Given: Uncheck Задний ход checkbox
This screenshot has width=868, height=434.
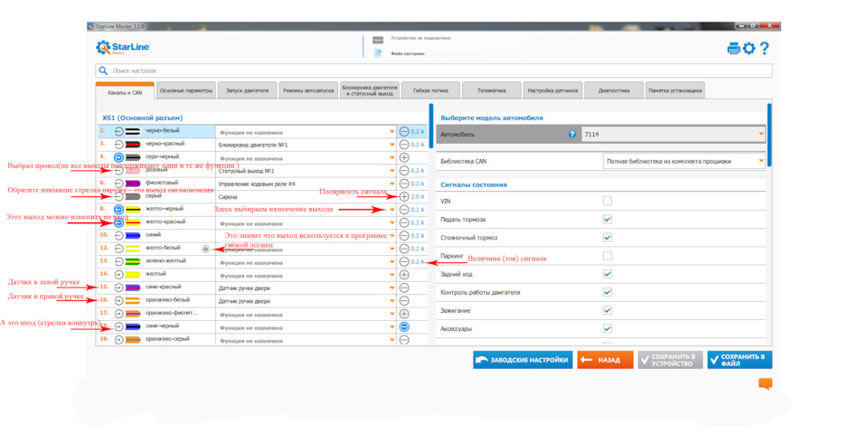Looking at the screenshot, I should 608,274.
